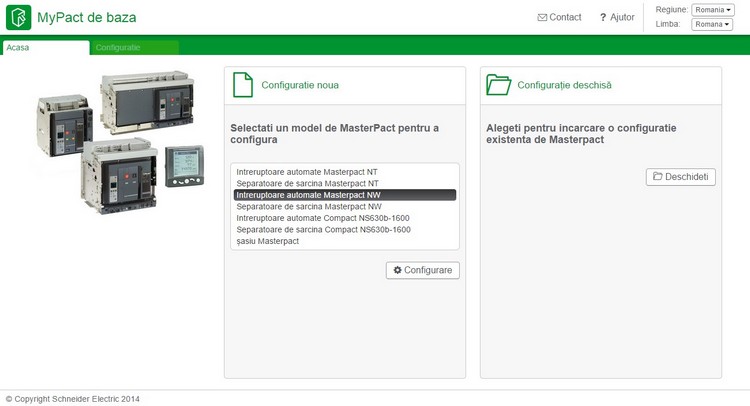This screenshot has height=406, width=750.
Task: Select Separatoare de sarcina Masterpact NT
Action: tap(344, 183)
